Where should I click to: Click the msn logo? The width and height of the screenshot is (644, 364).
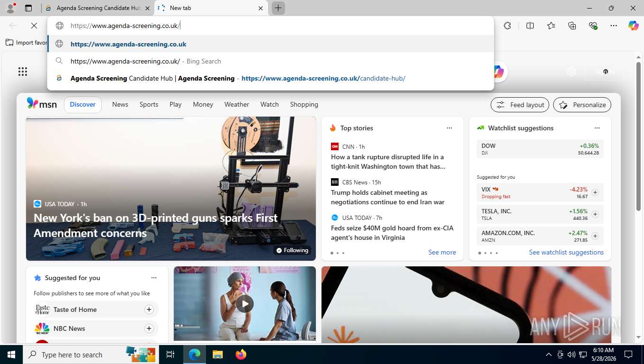click(42, 104)
